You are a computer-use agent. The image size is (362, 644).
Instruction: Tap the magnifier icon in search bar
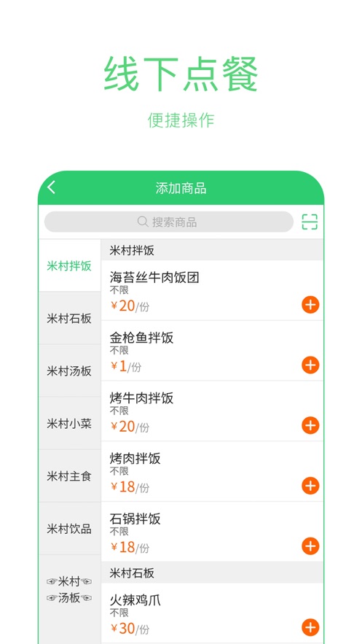coord(143,222)
